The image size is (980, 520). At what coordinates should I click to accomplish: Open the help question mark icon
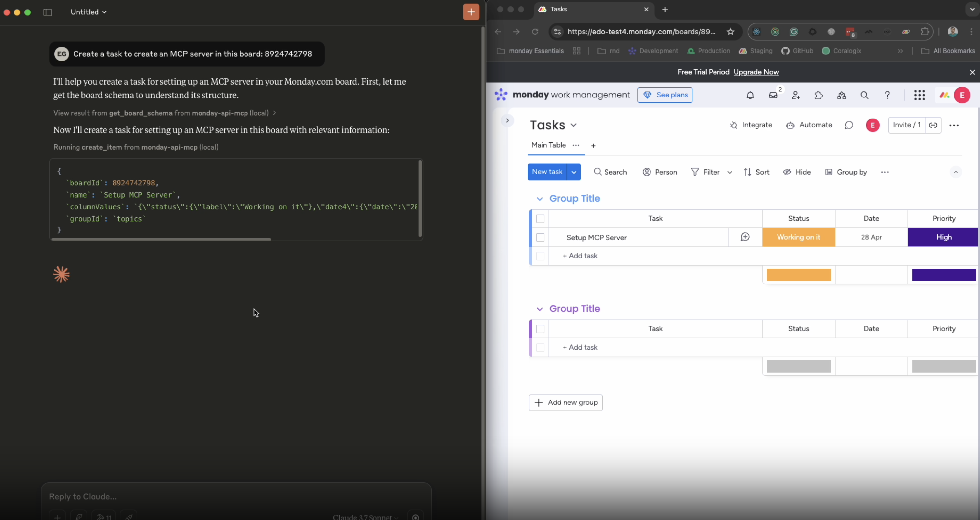click(887, 95)
